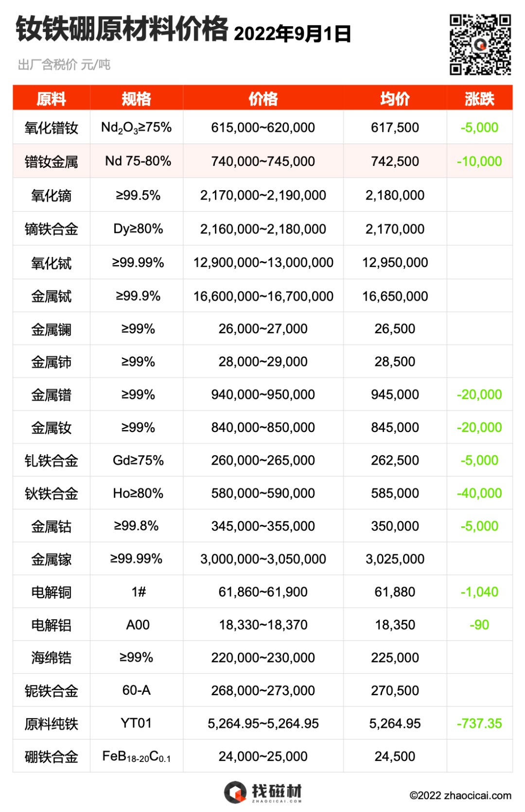This screenshot has width=525, height=812.
Task: Click the 找磁材 logo icon
Action: [x=235, y=793]
